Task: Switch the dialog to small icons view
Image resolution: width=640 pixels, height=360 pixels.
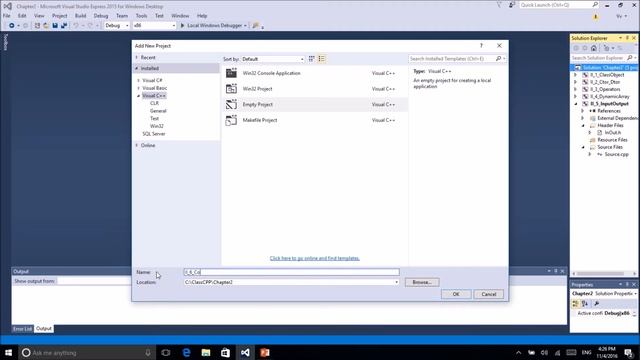Action: click(x=311, y=59)
